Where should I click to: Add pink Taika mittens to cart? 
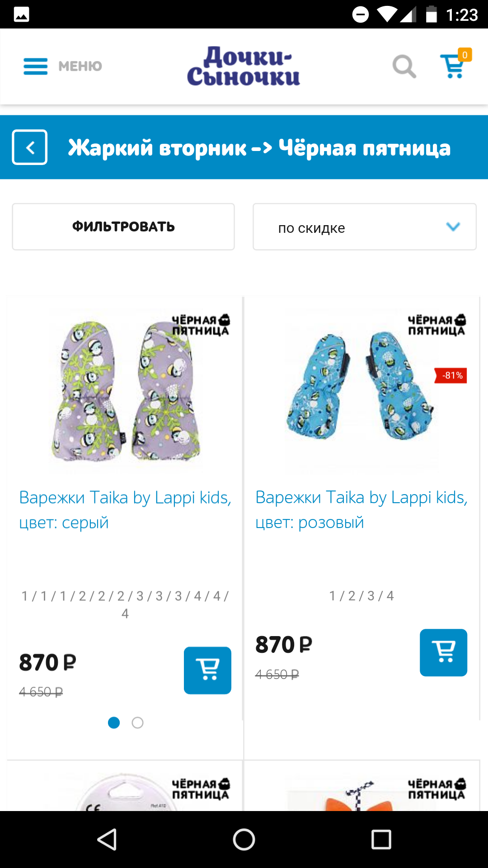(x=443, y=652)
